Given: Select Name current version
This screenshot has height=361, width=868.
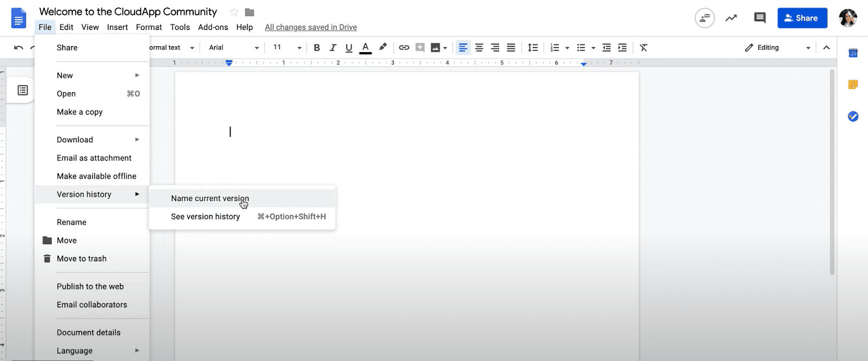Looking at the screenshot, I should (242, 198).
